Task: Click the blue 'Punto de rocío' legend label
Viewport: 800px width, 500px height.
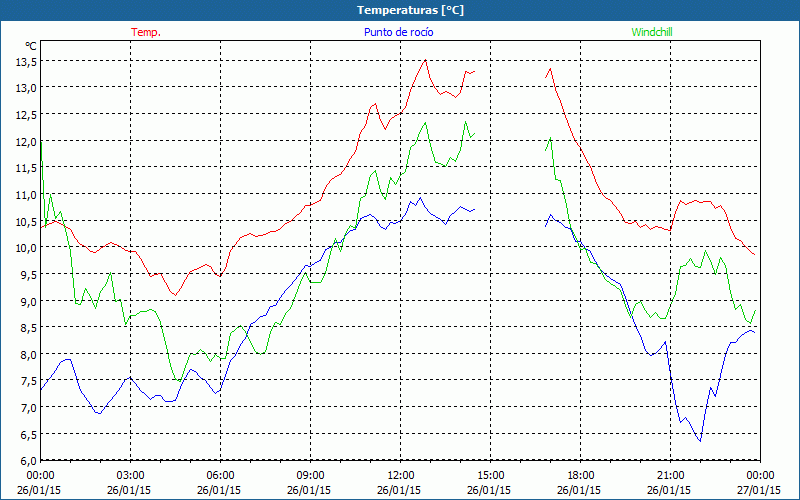Action: pos(398,32)
